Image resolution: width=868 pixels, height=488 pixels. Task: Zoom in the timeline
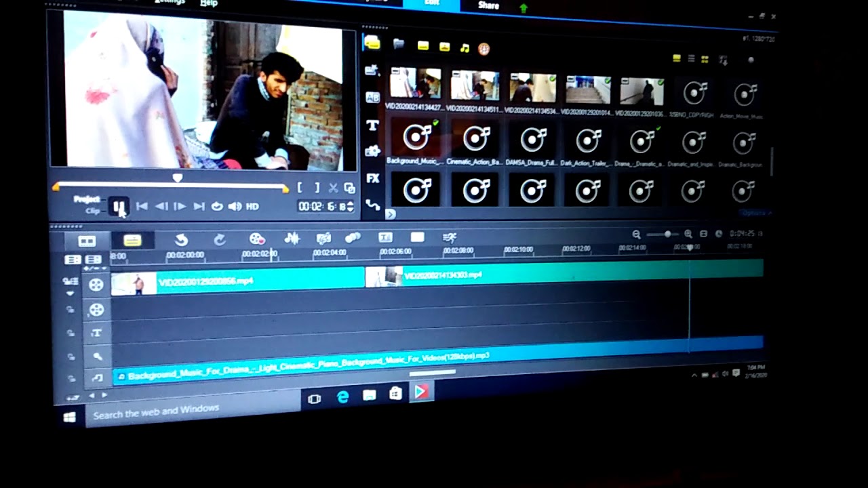click(688, 234)
